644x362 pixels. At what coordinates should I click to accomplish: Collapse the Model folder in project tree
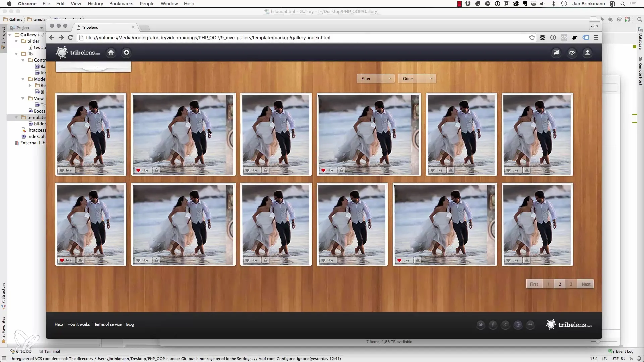[23, 79]
